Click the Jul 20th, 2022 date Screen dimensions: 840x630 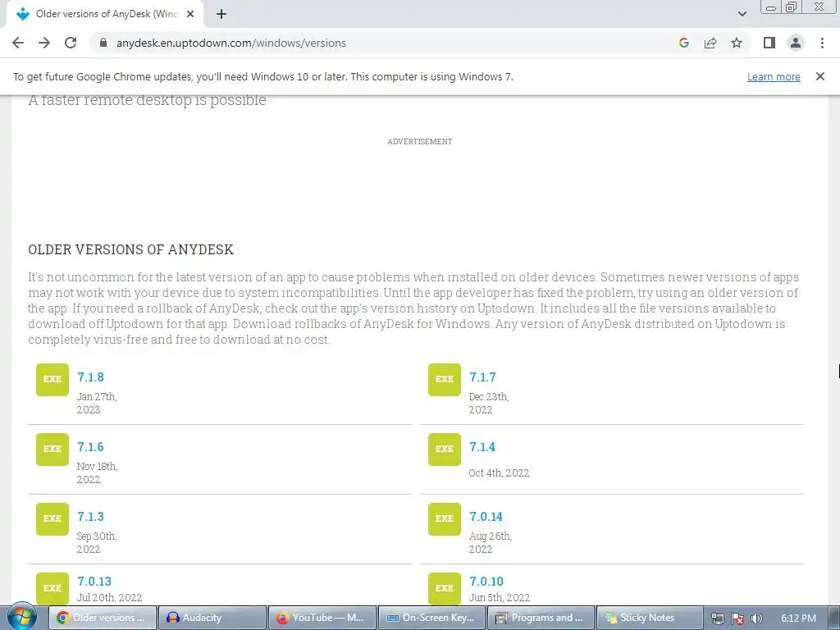(109, 597)
